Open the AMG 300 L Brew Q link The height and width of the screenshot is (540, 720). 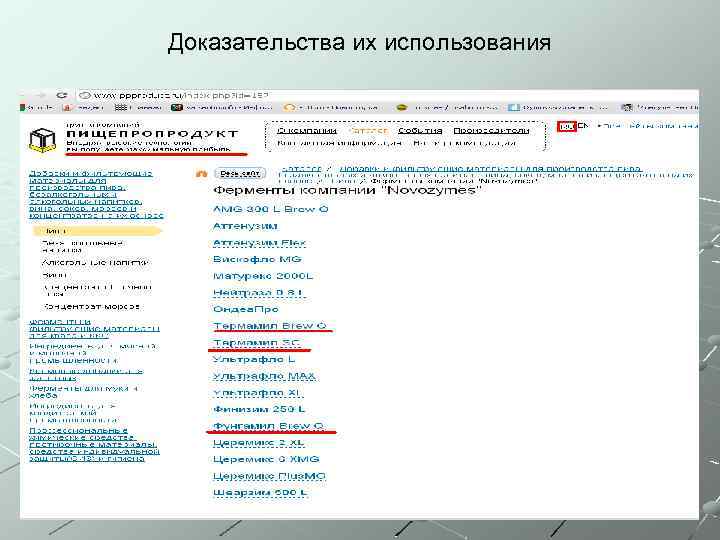pos(270,209)
